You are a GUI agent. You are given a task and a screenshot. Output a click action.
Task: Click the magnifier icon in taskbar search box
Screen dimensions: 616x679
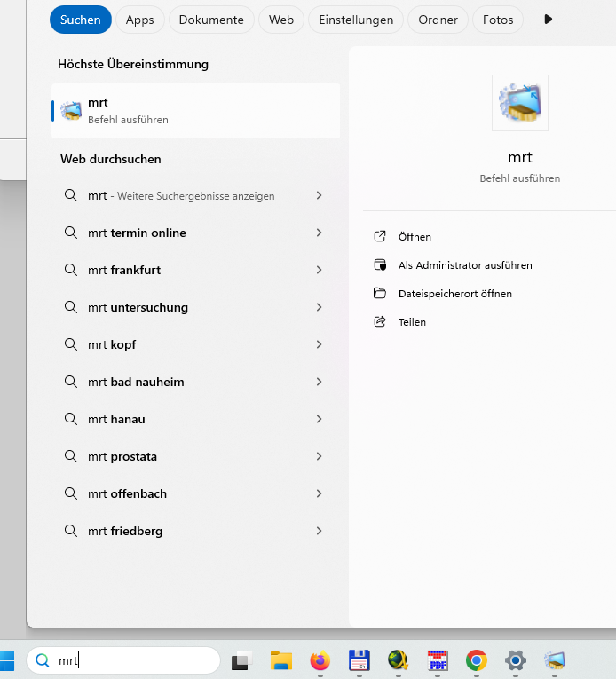pos(43,660)
